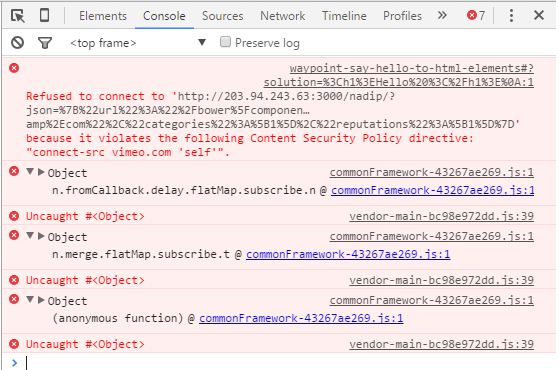Open source link beside second Object entry
The height and width of the screenshot is (370, 559).
(x=431, y=236)
